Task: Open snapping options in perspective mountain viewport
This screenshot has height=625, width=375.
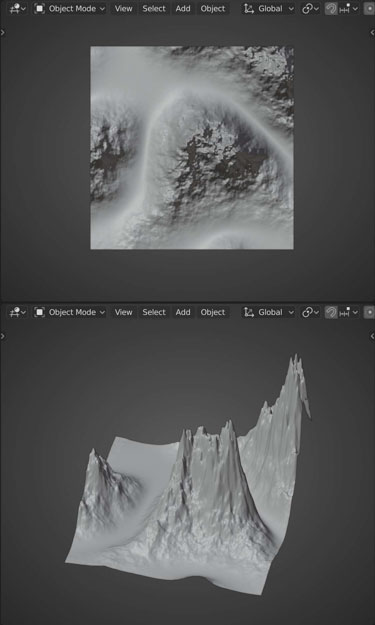Action: pos(349,312)
